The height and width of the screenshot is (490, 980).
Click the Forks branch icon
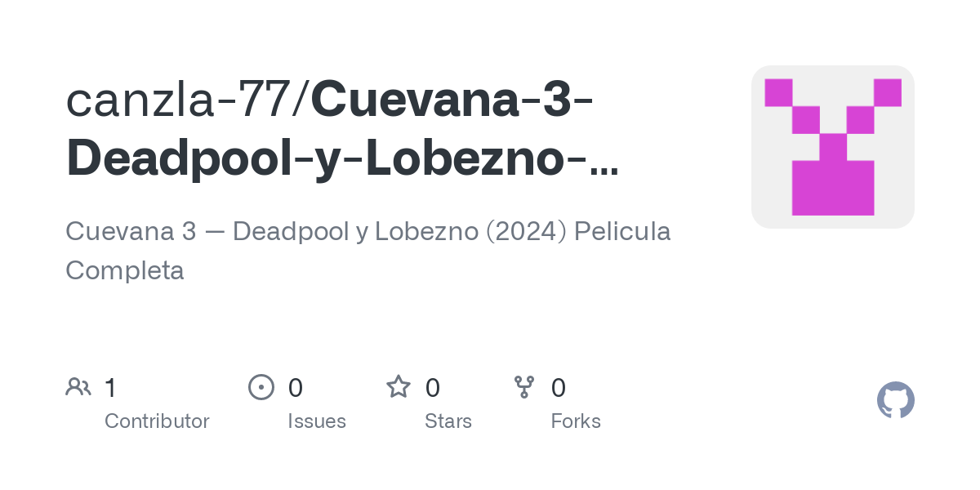click(524, 387)
